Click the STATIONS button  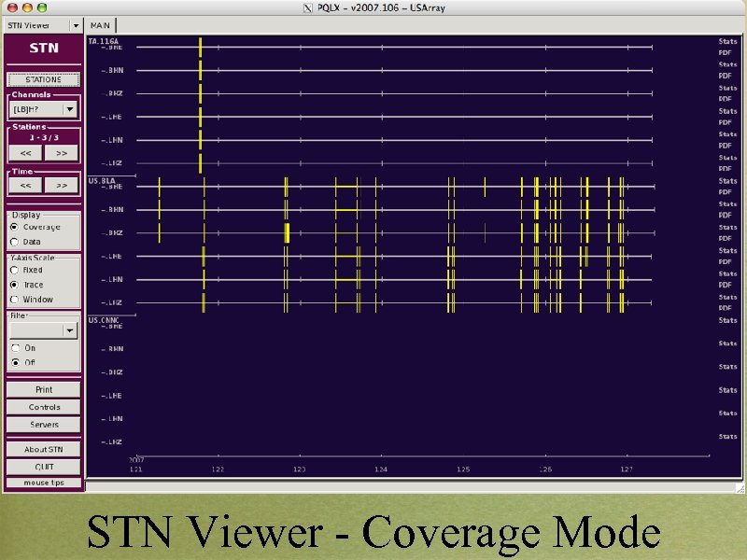point(44,79)
